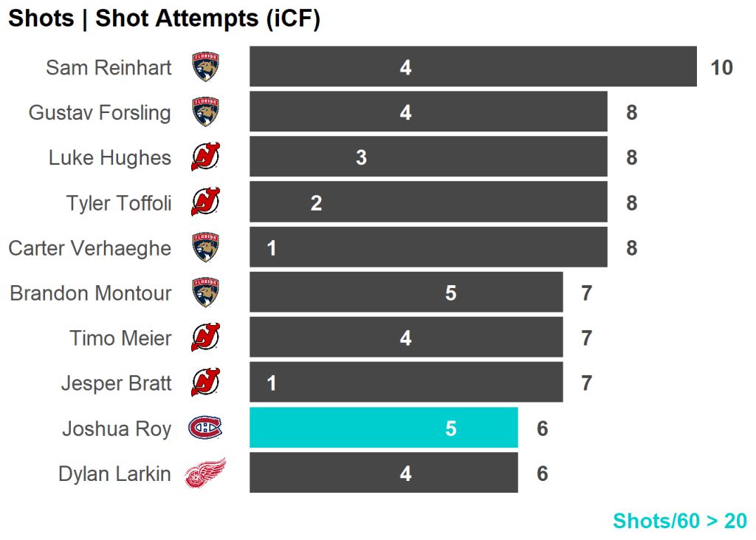Viewport: 756px width, 540px height.
Task: Click the Canadiens logo beside Joshua Roy
Action: tap(205, 428)
